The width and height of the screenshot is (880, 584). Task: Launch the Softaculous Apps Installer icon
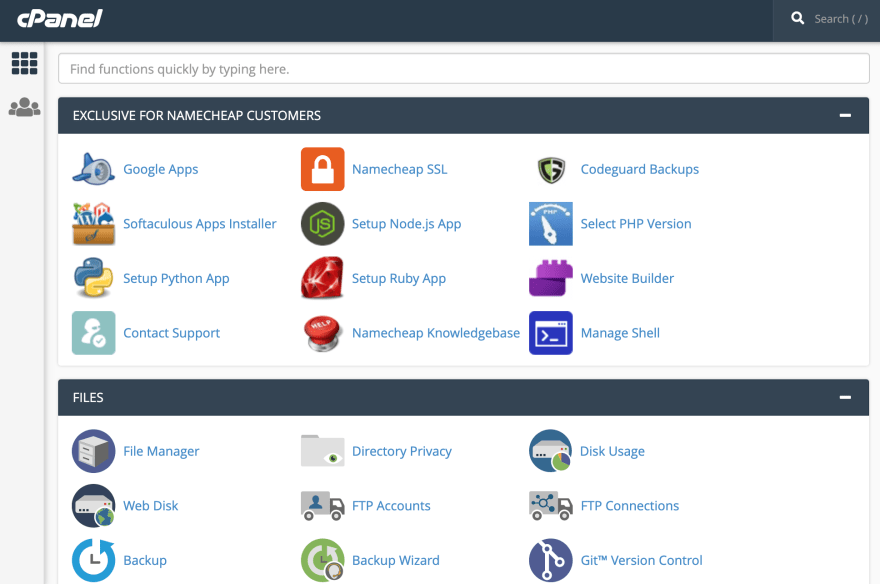point(93,224)
